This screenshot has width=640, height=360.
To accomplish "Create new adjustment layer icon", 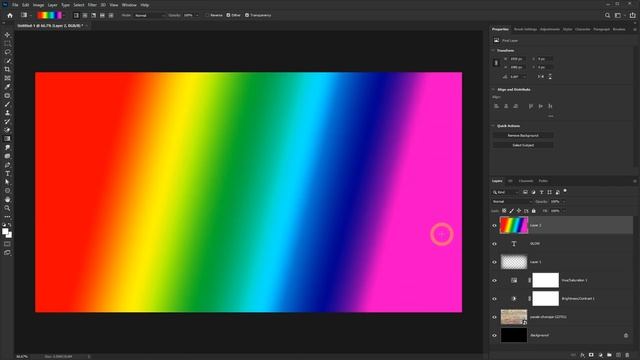I will click(600, 355).
